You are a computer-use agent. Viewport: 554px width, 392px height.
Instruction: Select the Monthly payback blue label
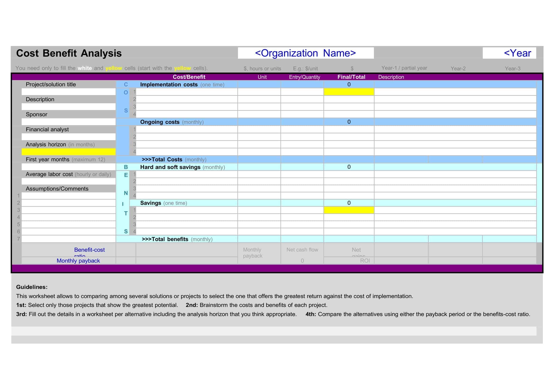coord(78,261)
